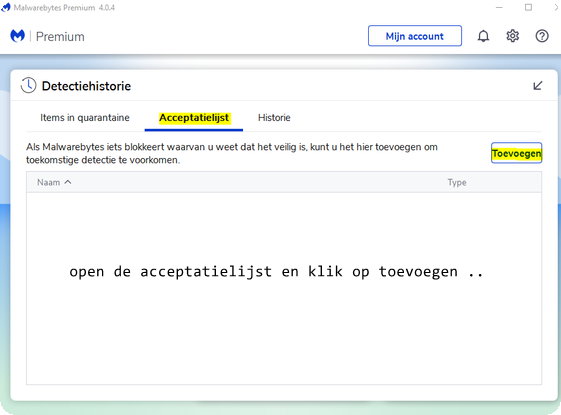This screenshot has width=561, height=415.
Task: Switch to the Items in quarantaine tab
Action: 85,118
